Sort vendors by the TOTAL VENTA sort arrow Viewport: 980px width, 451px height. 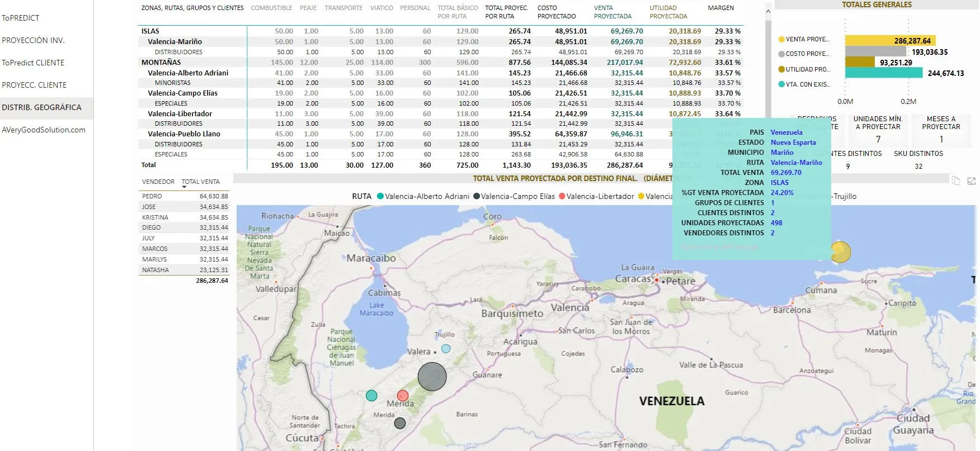pos(184,187)
